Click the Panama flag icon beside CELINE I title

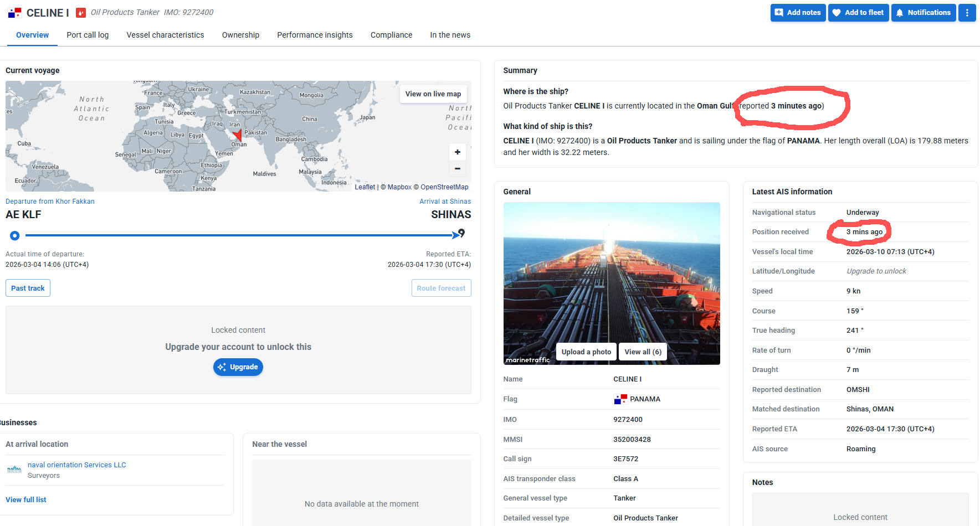[x=14, y=13]
